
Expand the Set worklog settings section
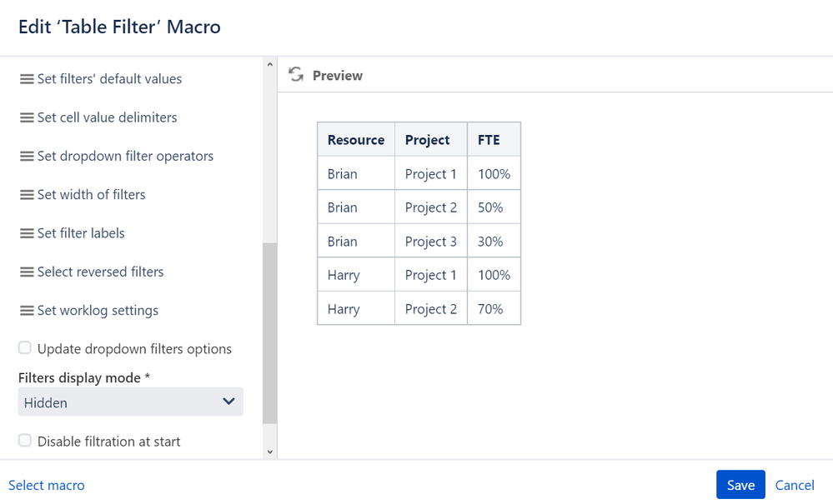point(98,311)
